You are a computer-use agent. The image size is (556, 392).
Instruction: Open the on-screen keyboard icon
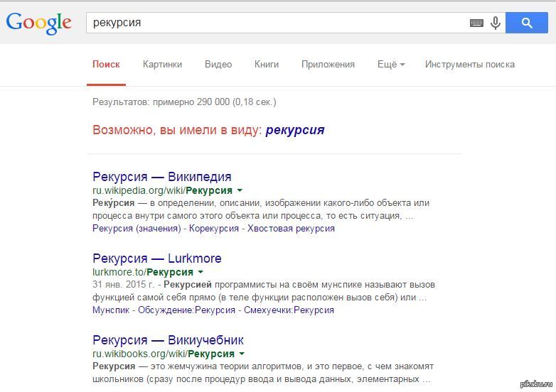pos(476,23)
